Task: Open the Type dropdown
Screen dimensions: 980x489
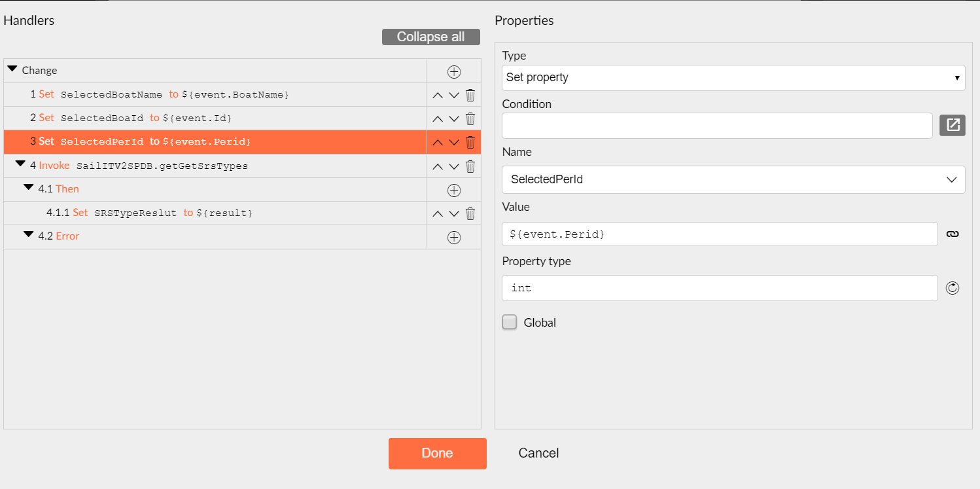Action: [733, 77]
